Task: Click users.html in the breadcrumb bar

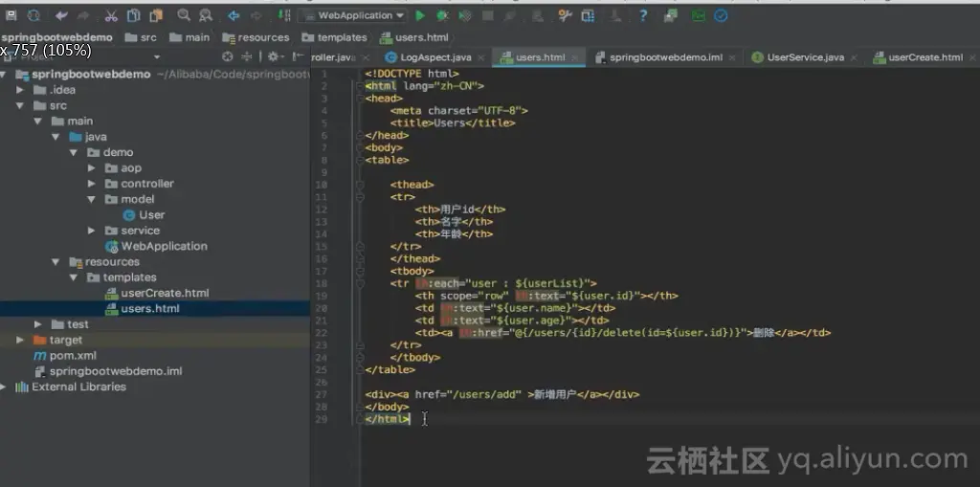Action: [x=414, y=37]
